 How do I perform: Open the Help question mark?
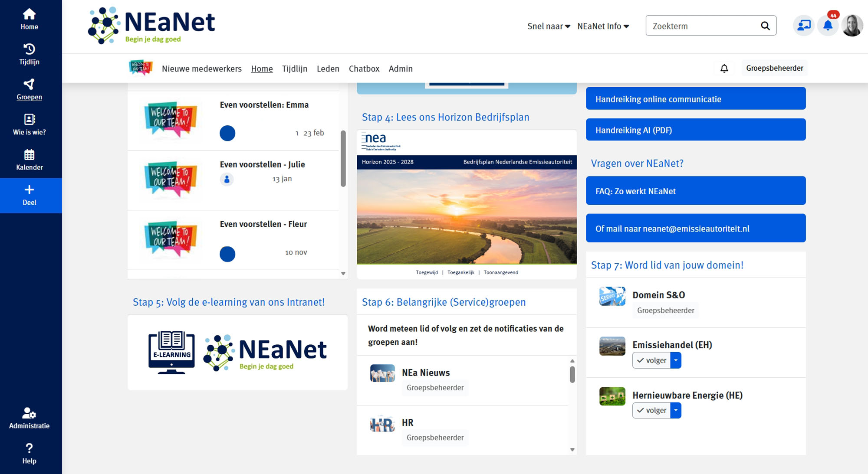click(x=29, y=454)
